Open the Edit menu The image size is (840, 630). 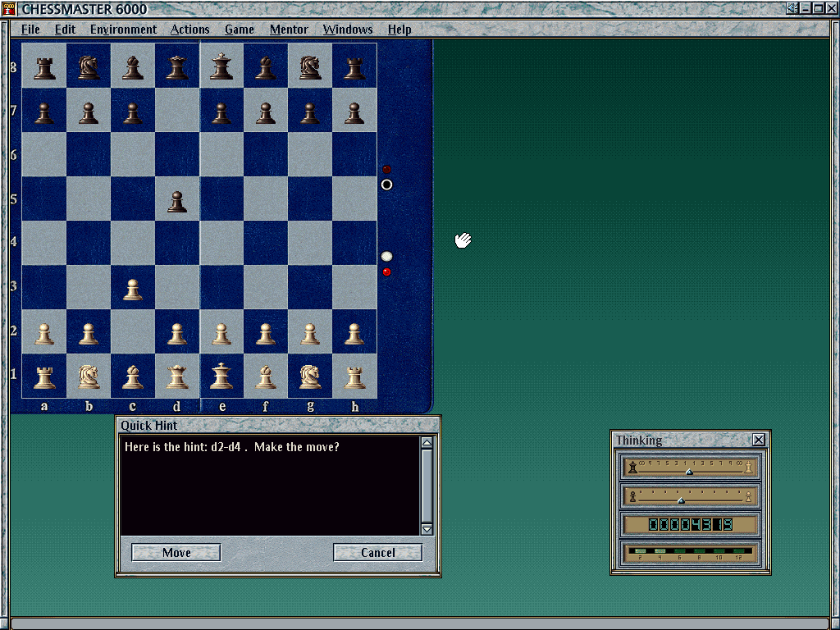point(65,30)
